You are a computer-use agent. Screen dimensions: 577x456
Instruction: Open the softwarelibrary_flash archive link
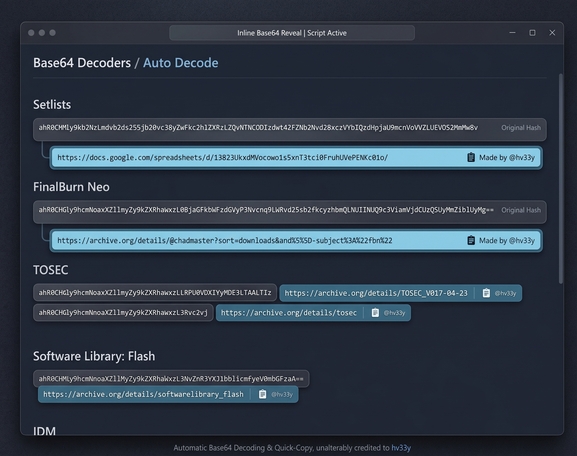143,394
